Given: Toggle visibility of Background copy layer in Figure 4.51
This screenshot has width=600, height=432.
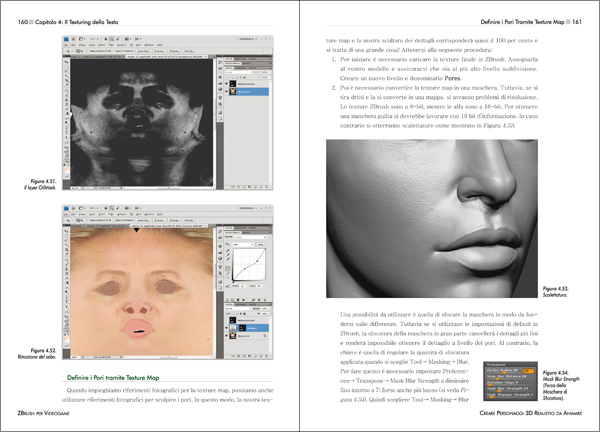Looking at the screenshot, I should pyautogui.click(x=226, y=83).
